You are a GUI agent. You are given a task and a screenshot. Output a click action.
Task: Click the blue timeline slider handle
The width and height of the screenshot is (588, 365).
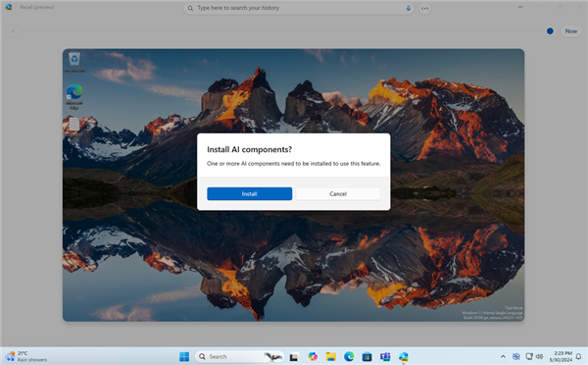pyautogui.click(x=550, y=31)
